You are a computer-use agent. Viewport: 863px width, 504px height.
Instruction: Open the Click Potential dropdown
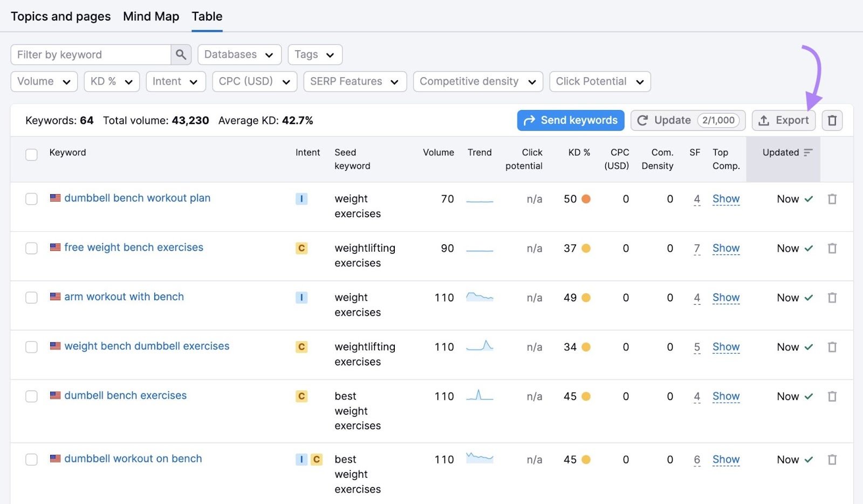point(600,81)
